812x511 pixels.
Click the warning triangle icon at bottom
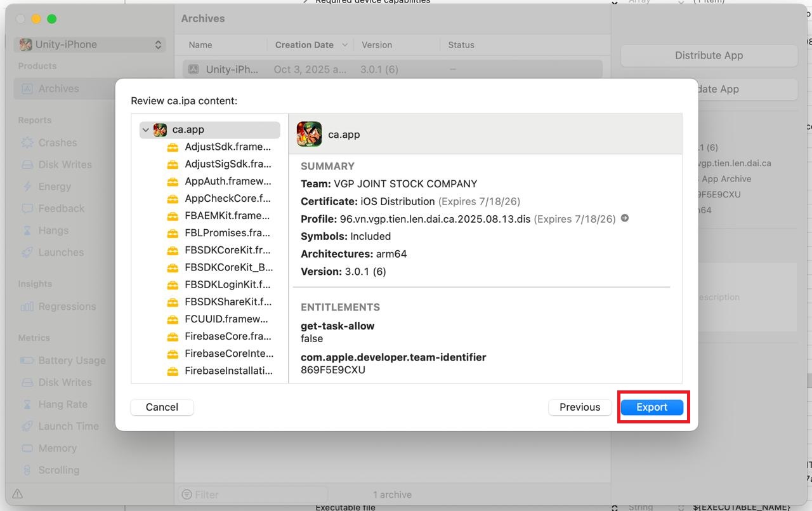[x=18, y=494]
